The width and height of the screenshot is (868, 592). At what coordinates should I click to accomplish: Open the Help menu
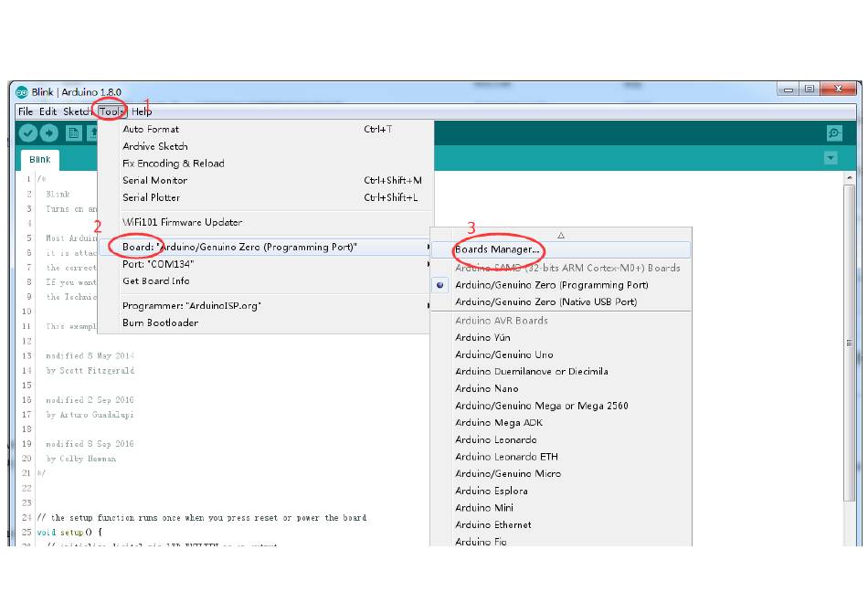(x=142, y=111)
